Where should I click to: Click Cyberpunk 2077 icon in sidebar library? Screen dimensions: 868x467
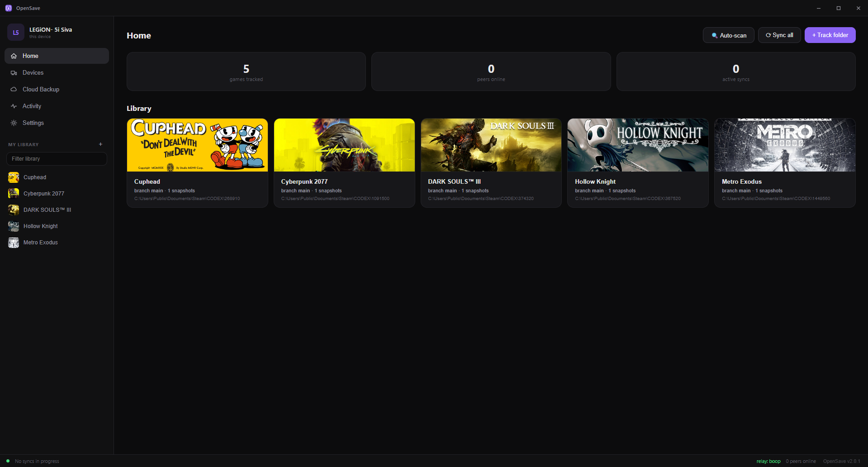tap(14, 194)
